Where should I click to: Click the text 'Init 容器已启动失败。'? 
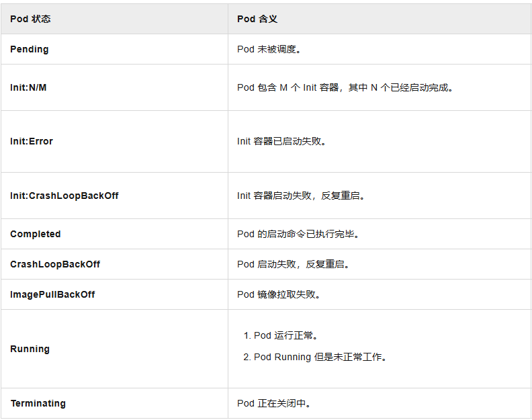[281, 141]
